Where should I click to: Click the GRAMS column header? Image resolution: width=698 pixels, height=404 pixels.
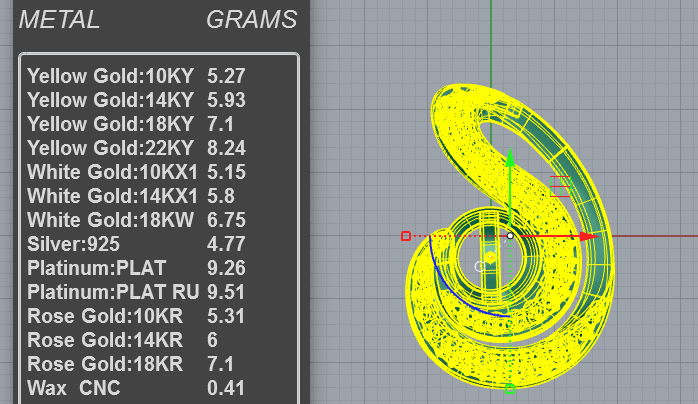click(252, 20)
